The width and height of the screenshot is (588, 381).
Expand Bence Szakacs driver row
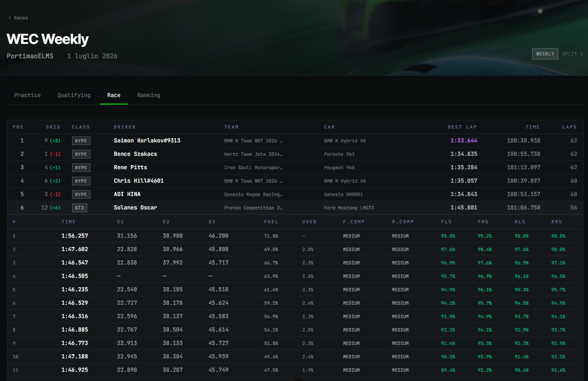click(295, 154)
